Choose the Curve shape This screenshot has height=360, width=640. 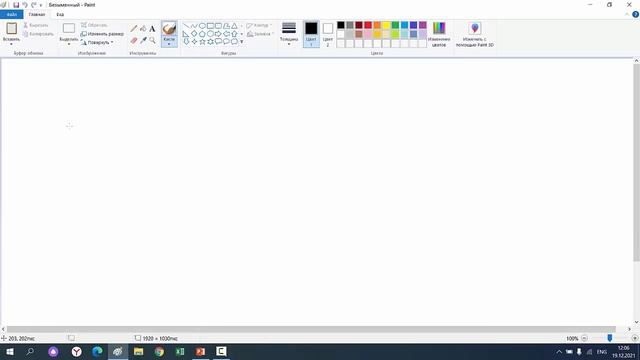(x=194, y=26)
